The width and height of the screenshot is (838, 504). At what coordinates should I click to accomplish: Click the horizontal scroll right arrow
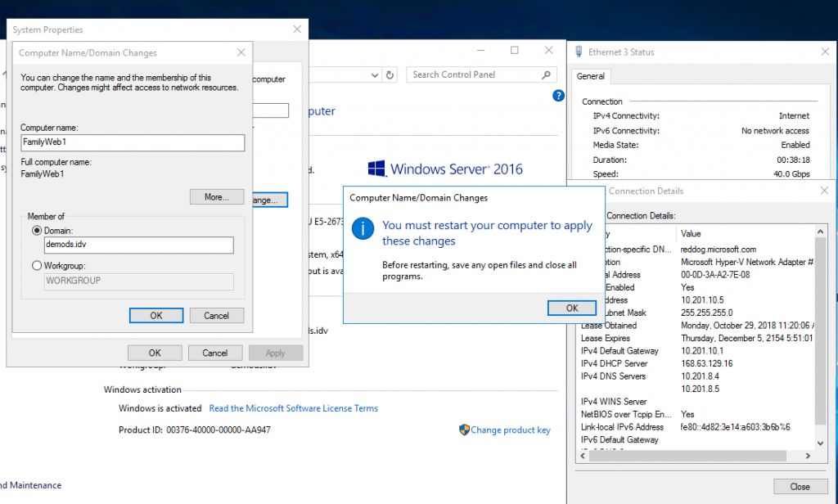coord(808,456)
